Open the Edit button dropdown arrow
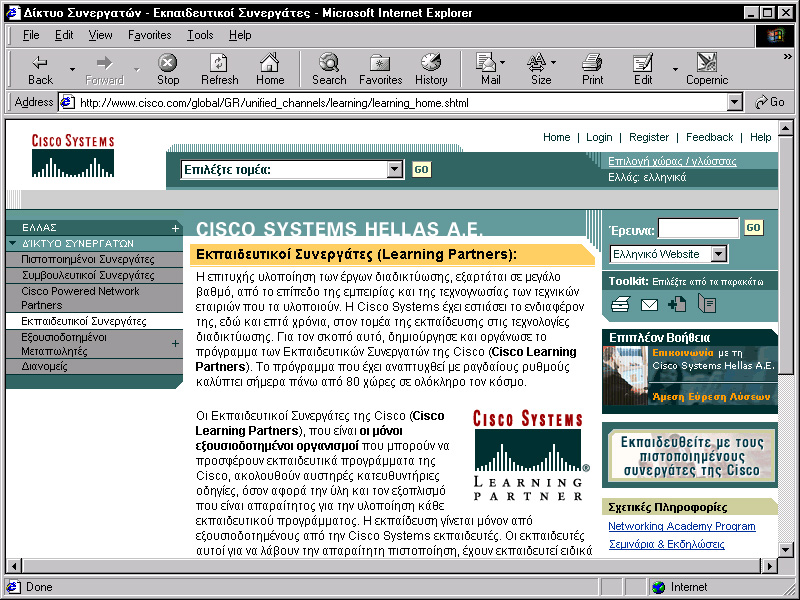The height and width of the screenshot is (600, 800). 675,69
